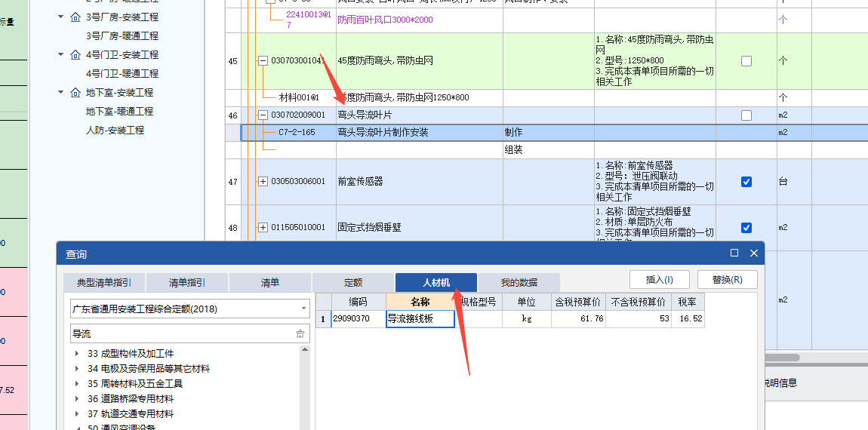Collapse the 3号厂房-安装工程 tree node
Image resolution: width=868 pixels, height=430 pixels.
(x=61, y=17)
